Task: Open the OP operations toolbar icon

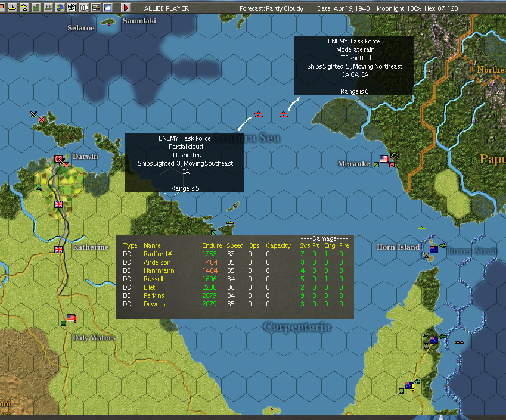Action: pos(84,7)
